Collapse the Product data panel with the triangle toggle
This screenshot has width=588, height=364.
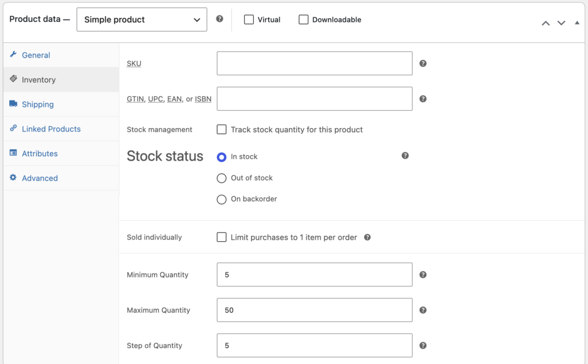(577, 23)
